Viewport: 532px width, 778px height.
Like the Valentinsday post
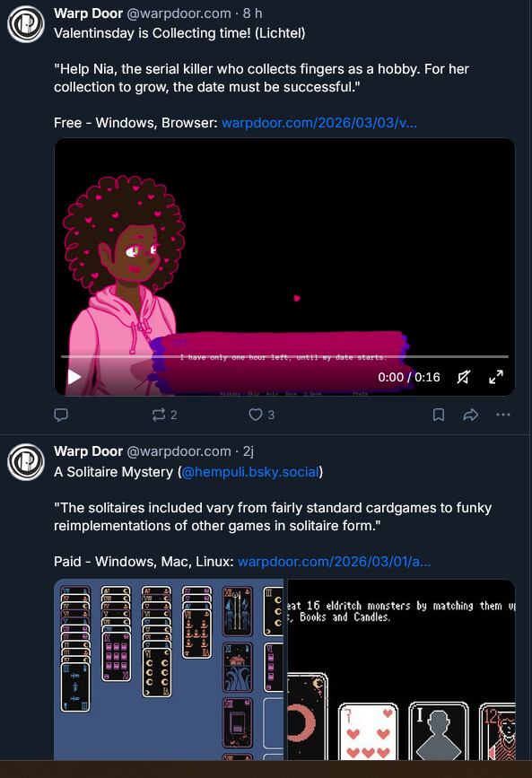point(262,415)
